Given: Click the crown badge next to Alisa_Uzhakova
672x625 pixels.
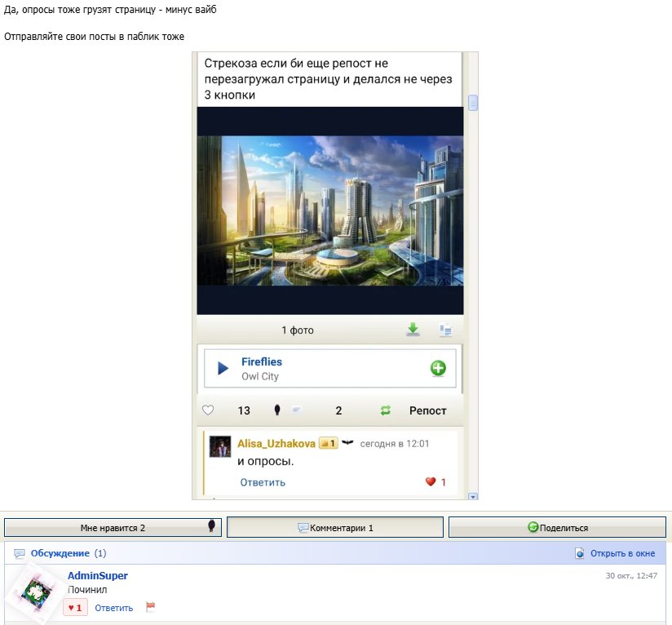Looking at the screenshot, I should click(329, 444).
